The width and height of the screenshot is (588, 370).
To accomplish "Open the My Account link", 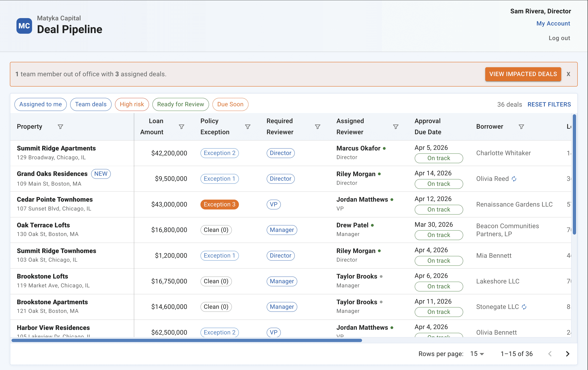I will pyautogui.click(x=553, y=23).
